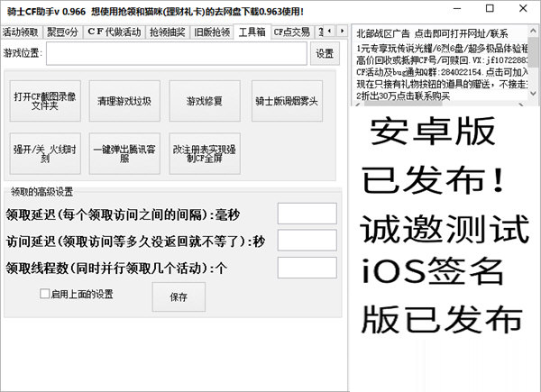The height and width of the screenshot is (392, 541).
Task: Click the 保存 button
Action: point(179,296)
